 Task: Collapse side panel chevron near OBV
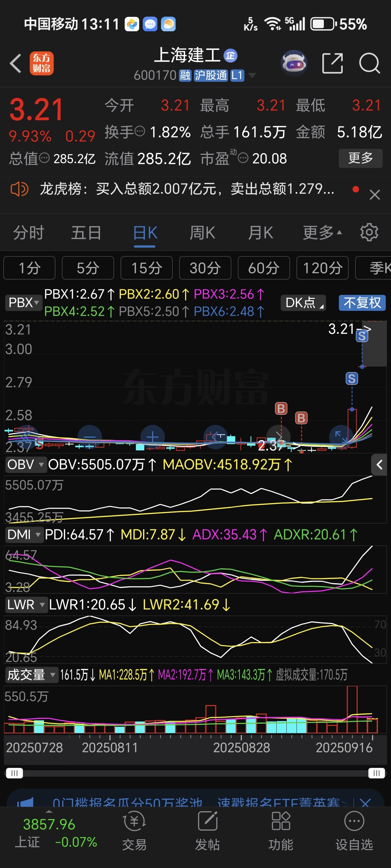click(379, 465)
